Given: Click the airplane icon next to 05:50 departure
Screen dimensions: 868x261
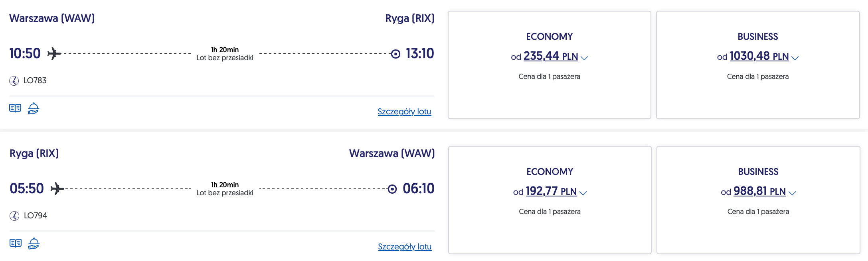Looking at the screenshot, I should 57,188.
